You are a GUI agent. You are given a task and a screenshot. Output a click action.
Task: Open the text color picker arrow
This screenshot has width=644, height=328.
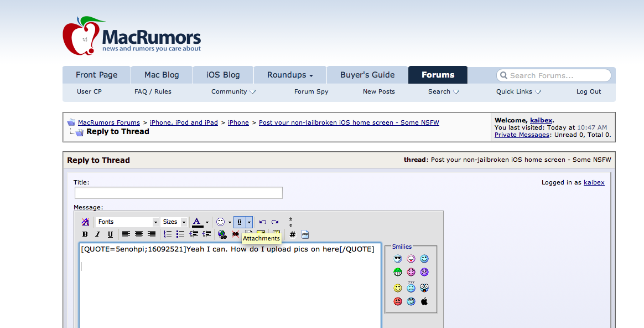[207, 222]
